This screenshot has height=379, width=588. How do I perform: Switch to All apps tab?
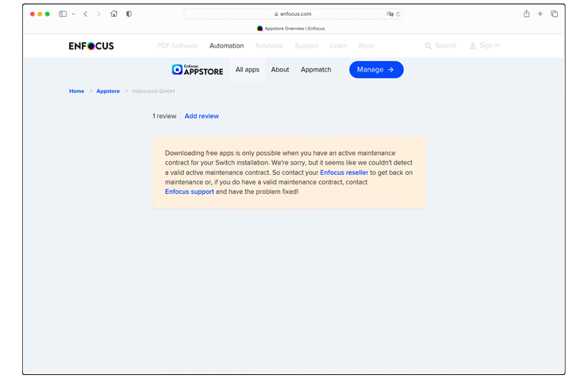(x=248, y=70)
